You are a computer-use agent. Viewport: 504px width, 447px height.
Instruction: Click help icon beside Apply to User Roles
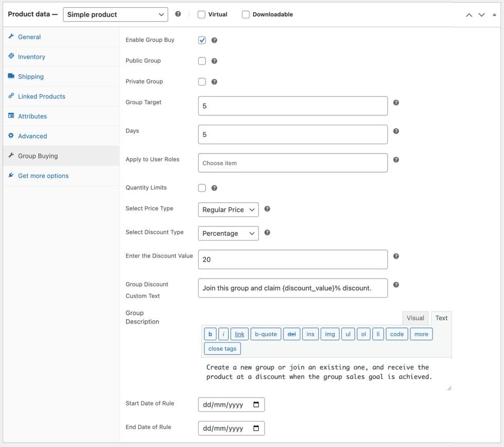396,160
